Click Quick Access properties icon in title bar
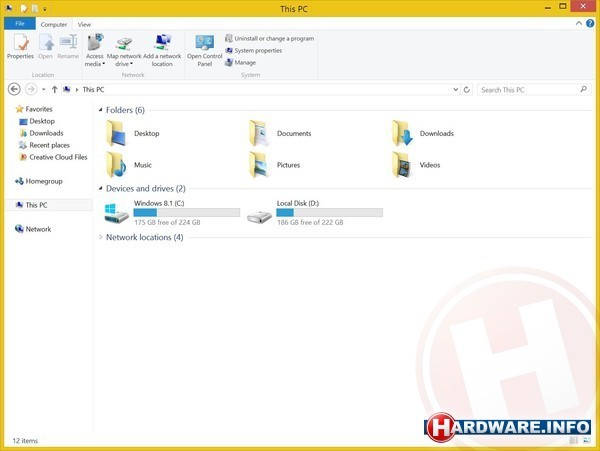Screen dimensions: 600x451 (x=24, y=8)
